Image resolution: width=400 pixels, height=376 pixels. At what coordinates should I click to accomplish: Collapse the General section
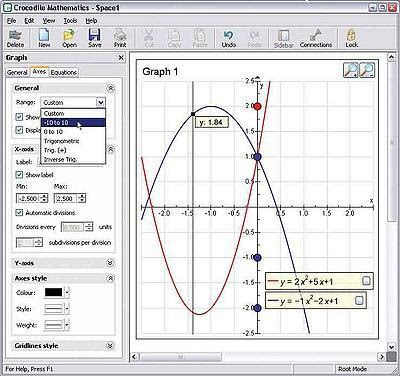[x=111, y=88]
